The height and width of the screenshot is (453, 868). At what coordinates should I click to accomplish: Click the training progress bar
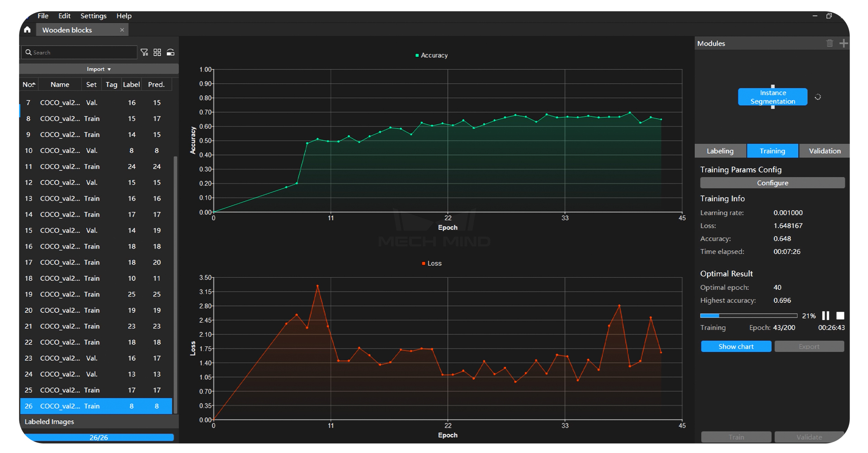[748, 316]
